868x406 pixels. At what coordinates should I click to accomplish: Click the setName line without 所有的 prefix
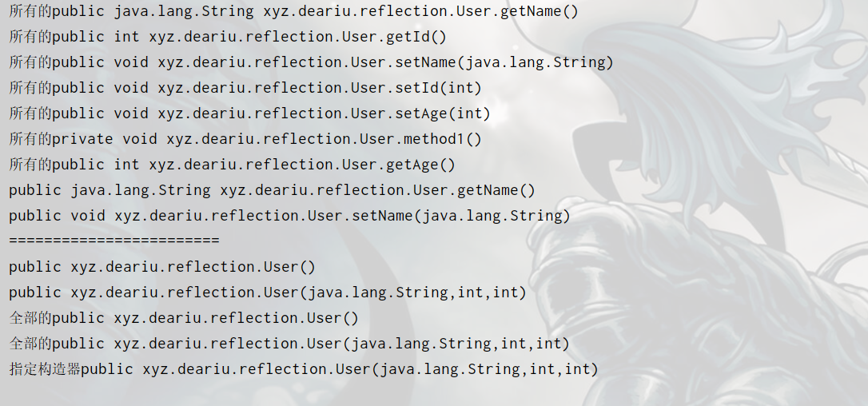tap(289, 216)
